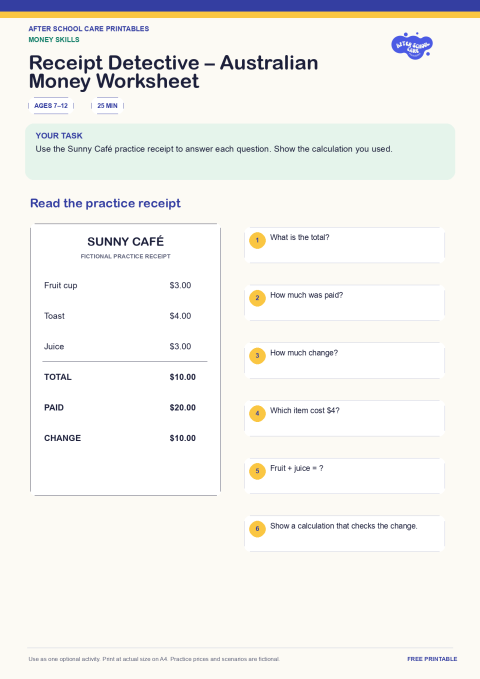
Task: Click the 'Which item cost $4?' answer box
Action: [344, 418]
